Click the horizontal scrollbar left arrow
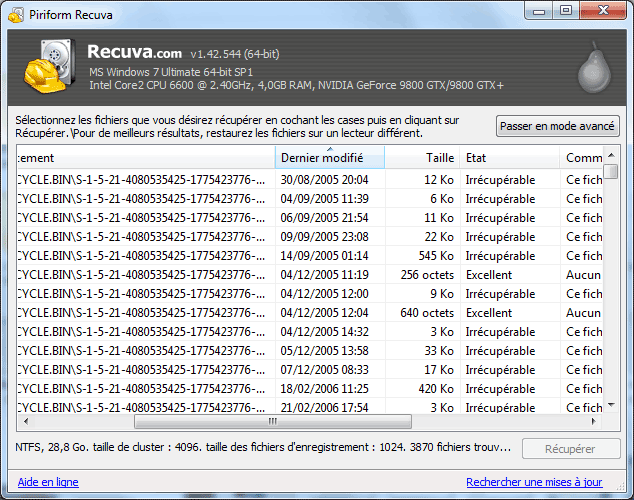This screenshot has width=634, height=500. point(26,421)
